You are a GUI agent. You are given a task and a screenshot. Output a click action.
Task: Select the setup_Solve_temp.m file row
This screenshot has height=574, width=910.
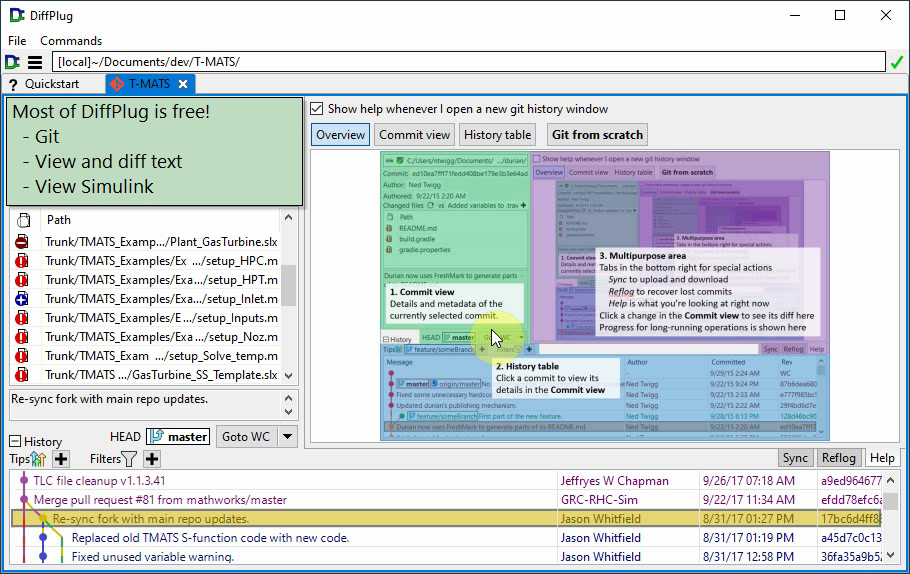coord(145,356)
